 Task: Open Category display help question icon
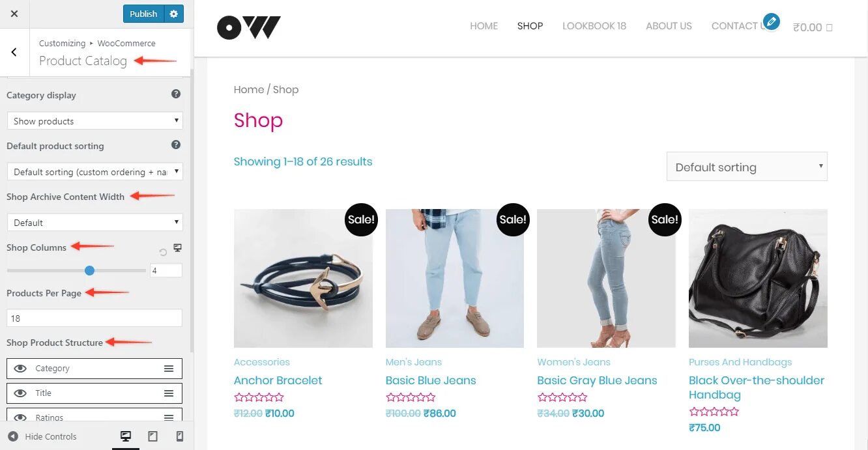176,94
